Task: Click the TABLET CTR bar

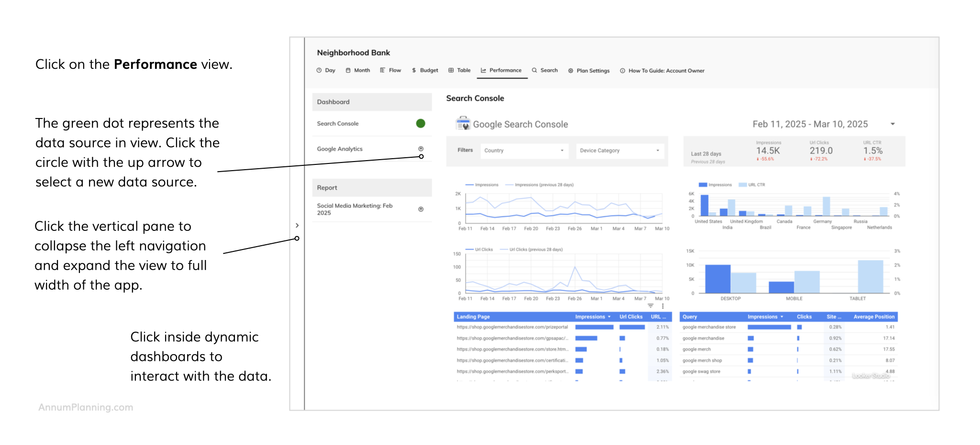Action: 870,277
